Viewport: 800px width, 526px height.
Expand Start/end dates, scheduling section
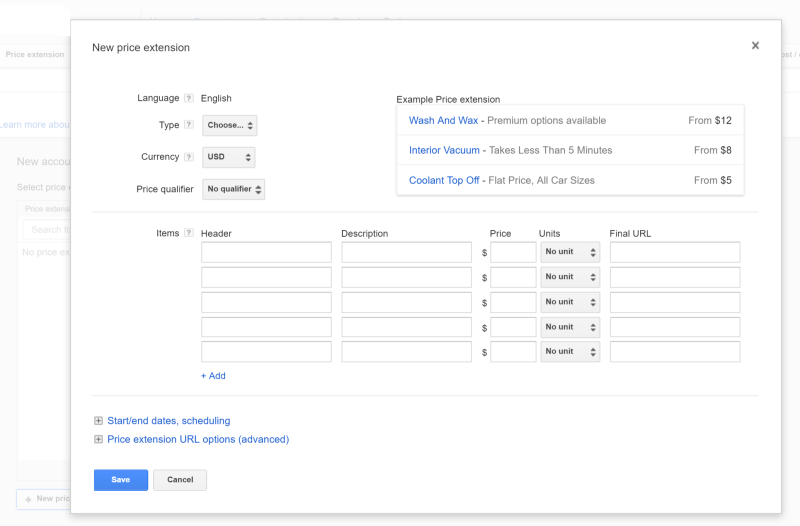pos(168,421)
